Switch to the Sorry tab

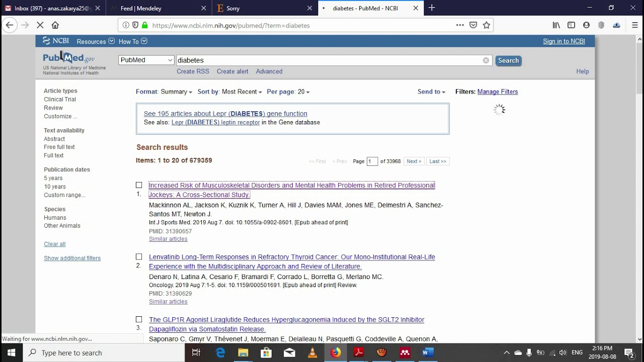(264, 8)
